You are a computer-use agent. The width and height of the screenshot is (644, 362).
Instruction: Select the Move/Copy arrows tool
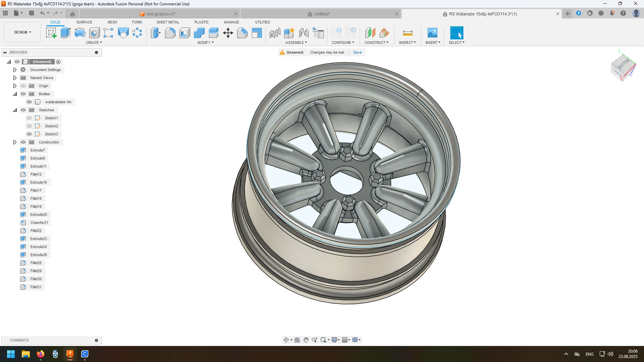click(x=228, y=33)
